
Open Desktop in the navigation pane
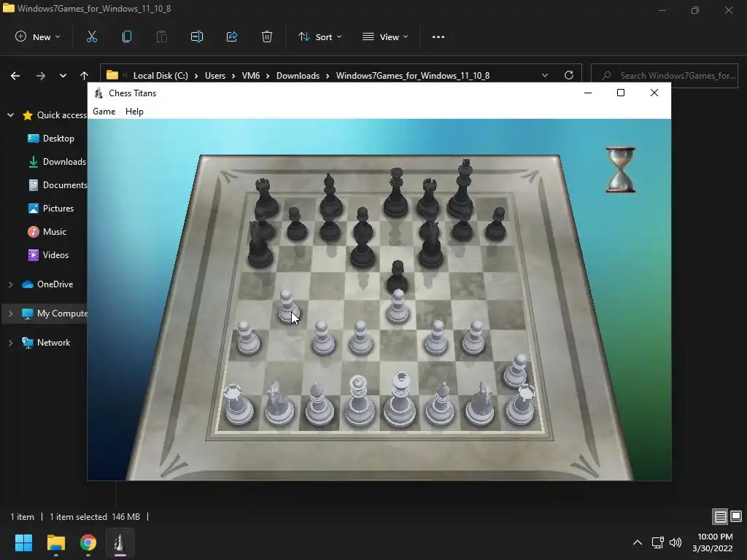51,139
